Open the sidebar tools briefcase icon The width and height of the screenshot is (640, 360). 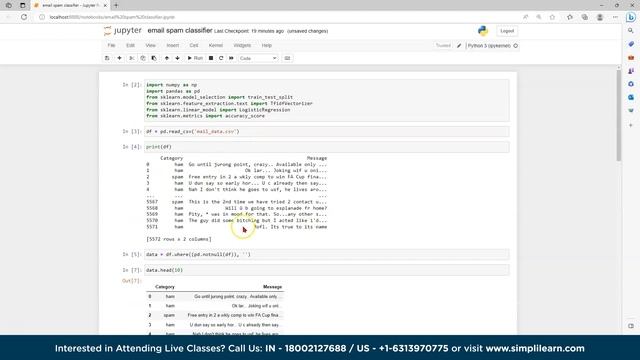coord(631,58)
